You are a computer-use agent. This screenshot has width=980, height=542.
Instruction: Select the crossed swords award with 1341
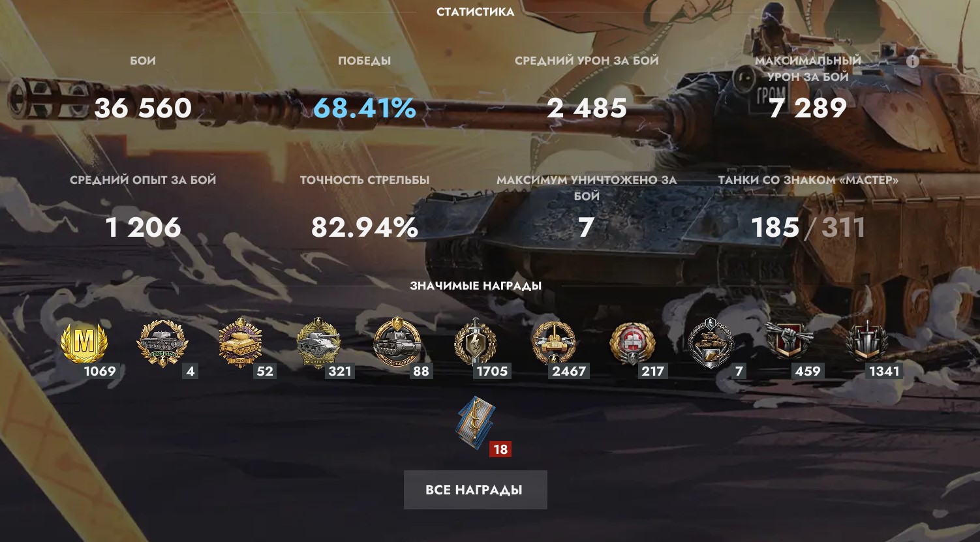867,342
